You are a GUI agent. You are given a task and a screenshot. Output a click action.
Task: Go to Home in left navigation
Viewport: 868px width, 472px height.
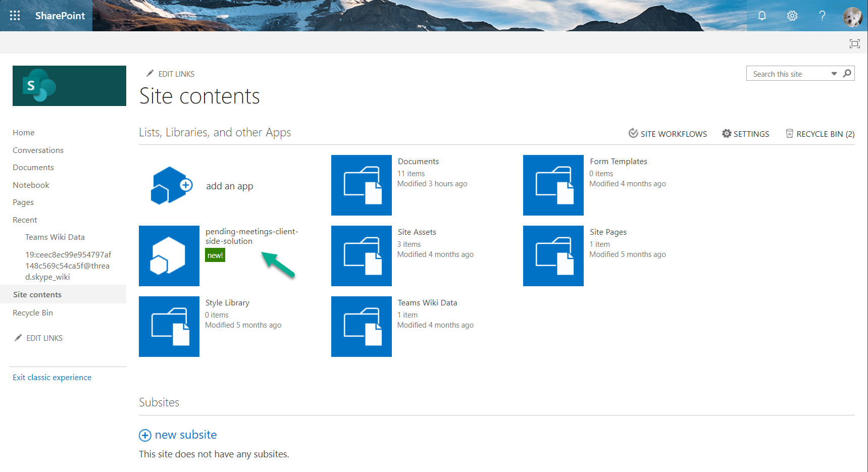click(24, 133)
